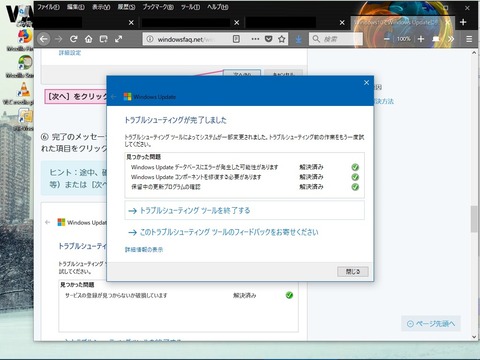Open 詳細情報の表示 link
Image resolution: width=480 pixels, height=360 pixels.
click(144, 249)
